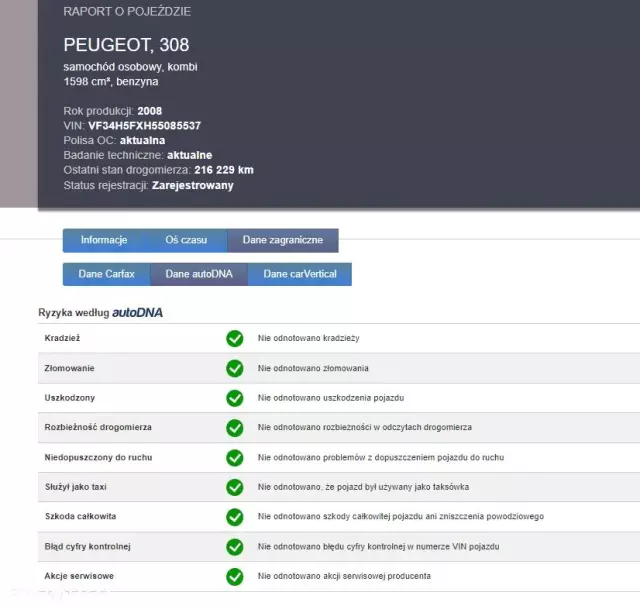Screen dimensions: 640x606
Task: Click green checkmark beside Uszkodzony
Action: click(235, 398)
